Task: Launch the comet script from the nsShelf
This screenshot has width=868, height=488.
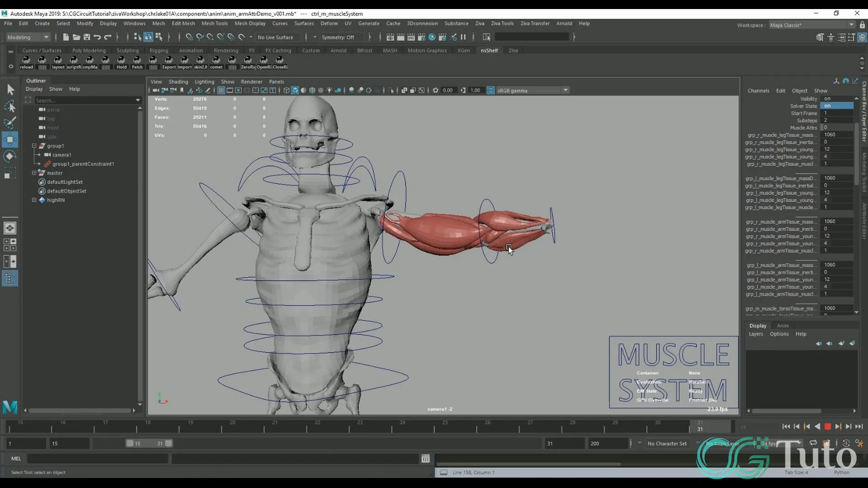Action: (x=217, y=62)
